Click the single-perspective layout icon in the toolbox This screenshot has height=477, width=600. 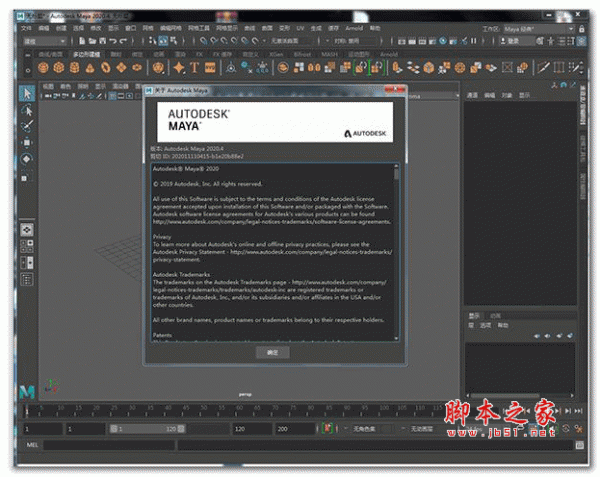click(27, 230)
